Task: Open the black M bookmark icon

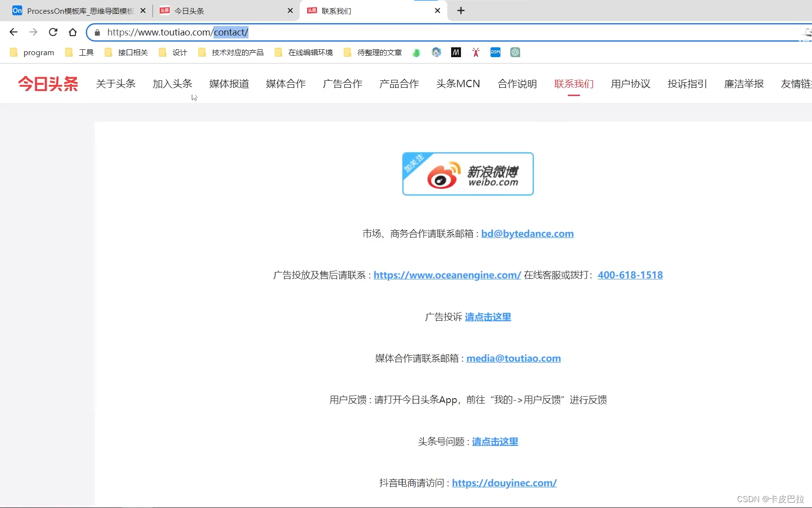Action: click(x=456, y=52)
